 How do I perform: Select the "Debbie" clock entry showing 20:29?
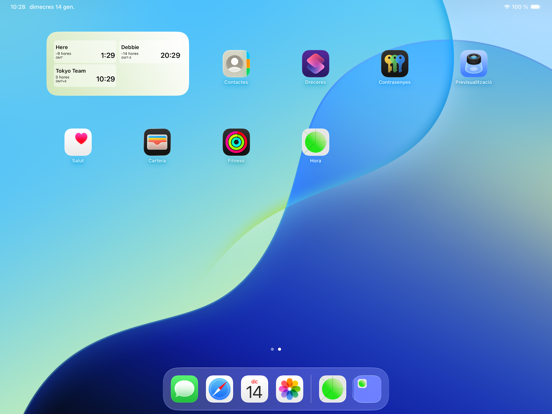click(151, 52)
